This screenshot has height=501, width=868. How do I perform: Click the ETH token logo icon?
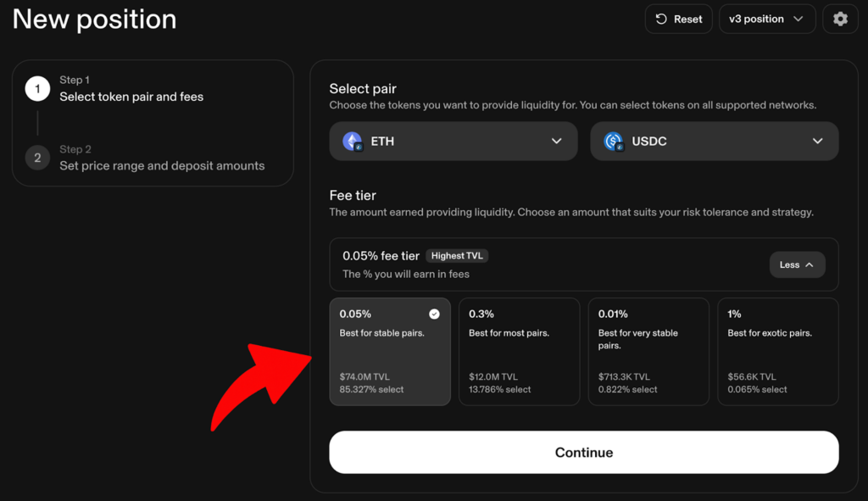point(352,142)
